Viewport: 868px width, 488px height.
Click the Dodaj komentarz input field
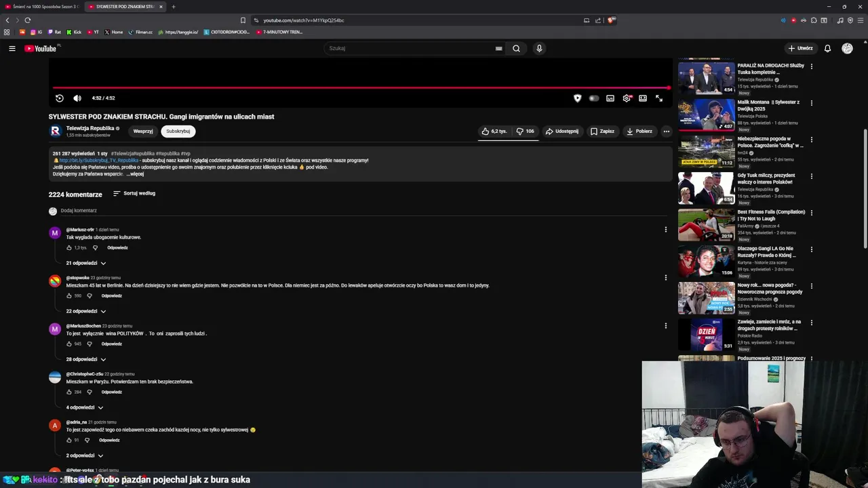pos(363,211)
